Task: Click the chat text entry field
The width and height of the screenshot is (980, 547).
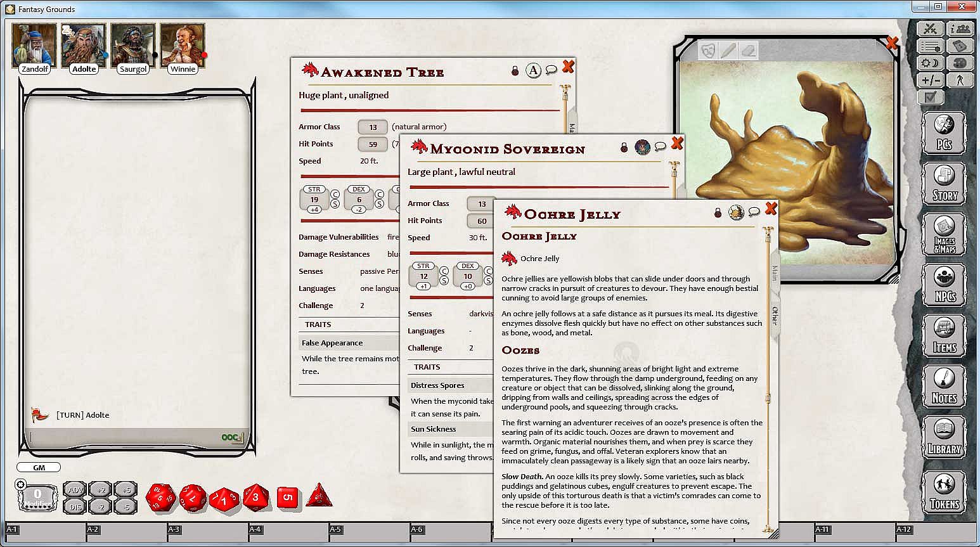Action: click(x=124, y=437)
